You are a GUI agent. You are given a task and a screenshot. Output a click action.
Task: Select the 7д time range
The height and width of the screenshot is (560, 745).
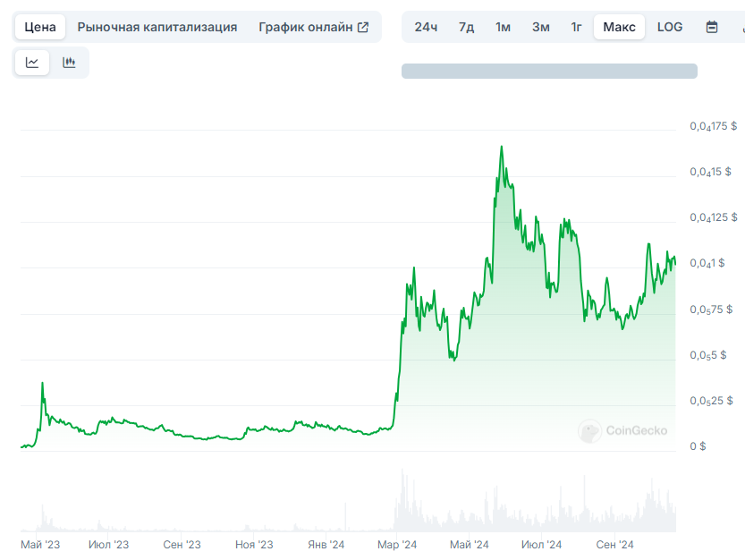[x=466, y=27]
